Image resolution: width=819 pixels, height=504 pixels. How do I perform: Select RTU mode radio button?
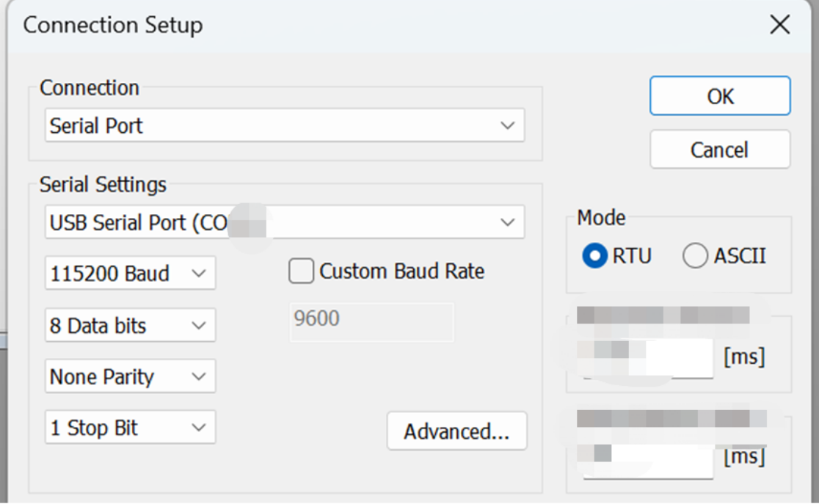pyautogui.click(x=595, y=256)
